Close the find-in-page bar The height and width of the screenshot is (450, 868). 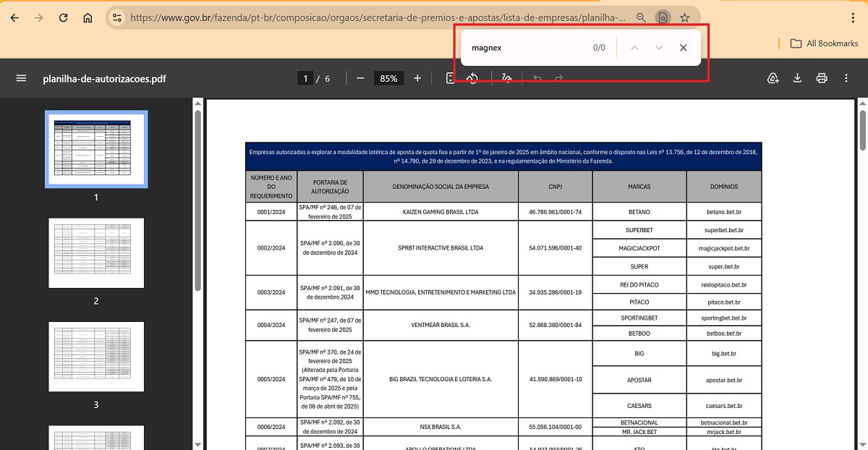point(683,48)
